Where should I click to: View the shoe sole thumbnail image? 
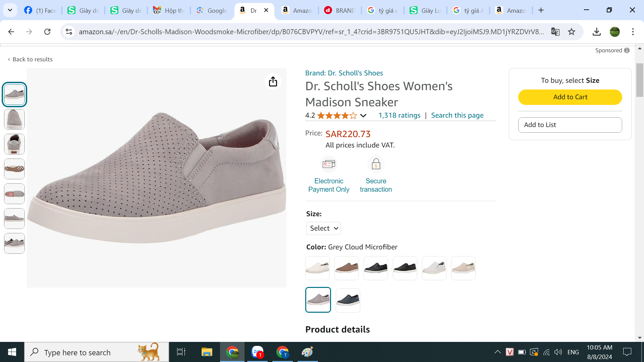[x=14, y=169]
